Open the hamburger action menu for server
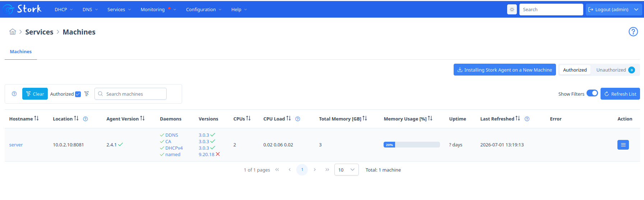 623,145
